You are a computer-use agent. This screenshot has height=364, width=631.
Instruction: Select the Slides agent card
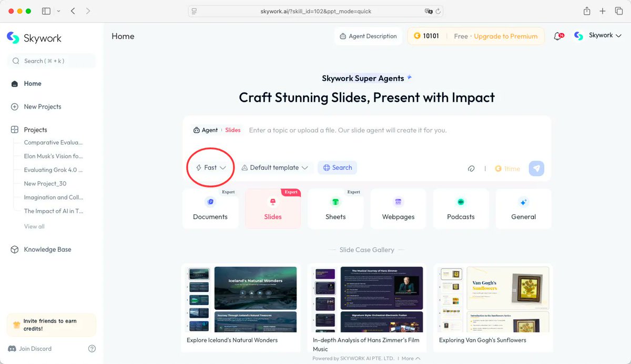[x=273, y=209]
